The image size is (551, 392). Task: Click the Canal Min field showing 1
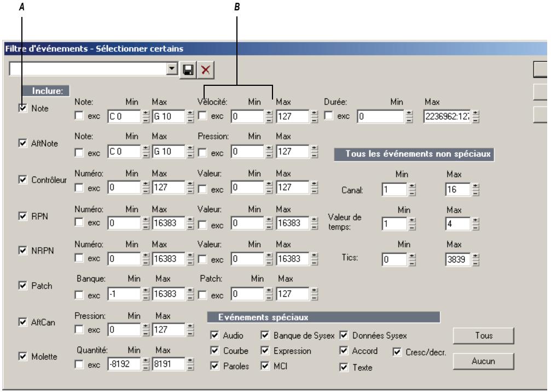click(395, 190)
